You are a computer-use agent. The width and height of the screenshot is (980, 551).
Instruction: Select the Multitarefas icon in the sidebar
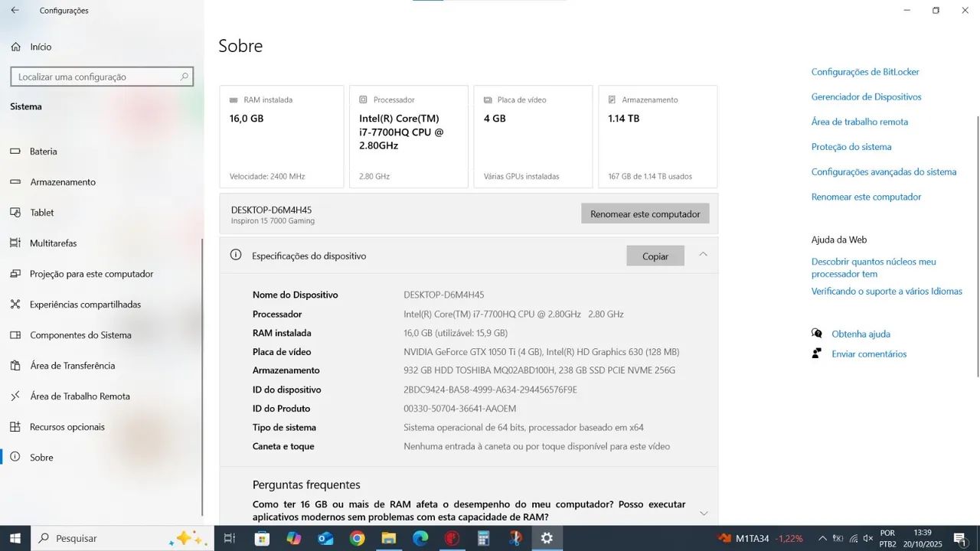(15, 243)
